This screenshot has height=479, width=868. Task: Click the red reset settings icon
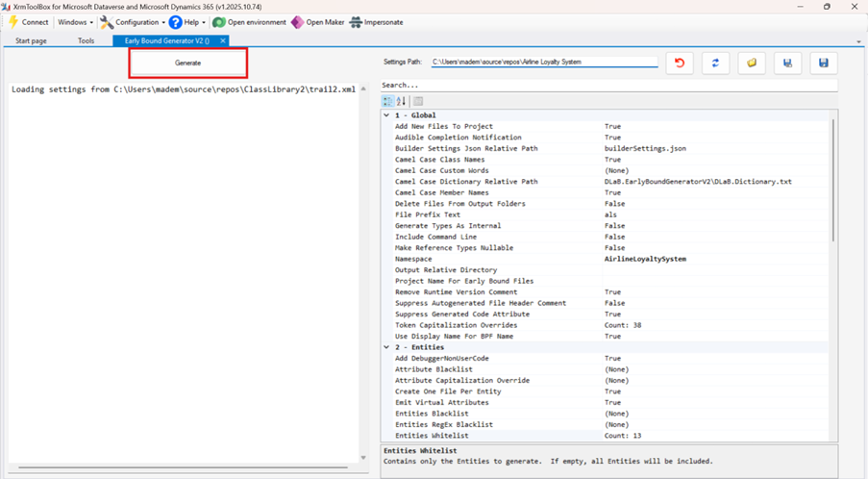680,63
